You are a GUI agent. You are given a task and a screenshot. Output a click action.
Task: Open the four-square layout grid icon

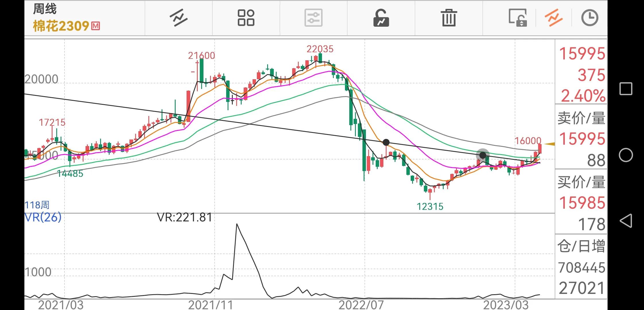pos(246,18)
